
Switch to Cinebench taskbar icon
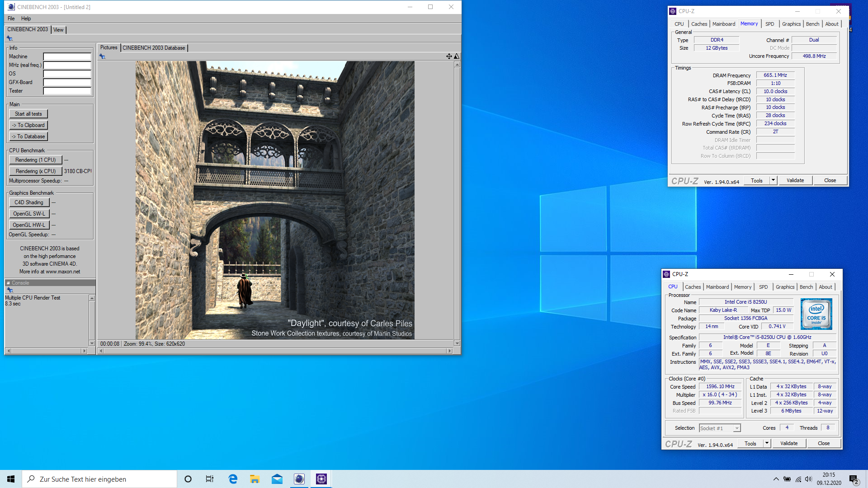point(299,479)
